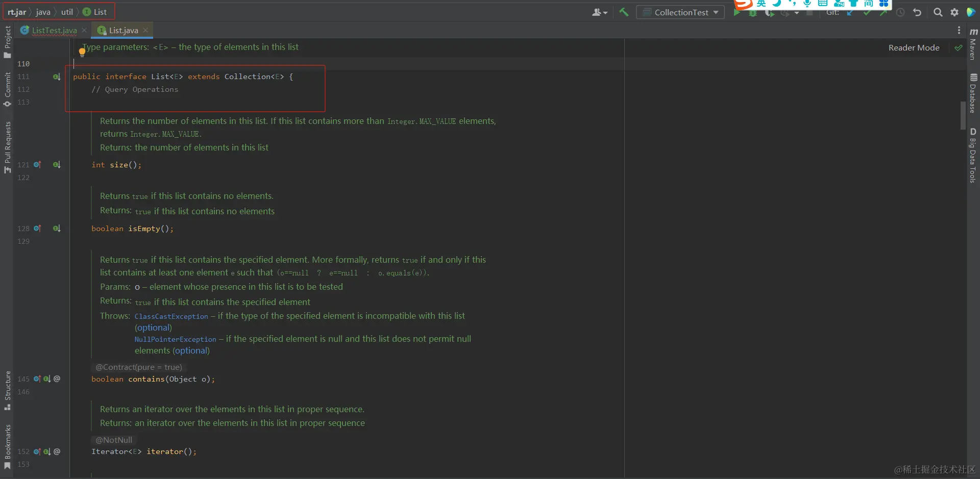The width and height of the screenshot is (980, 479).
Task: Open the CollectionTest run configuration dropdown
Action: (x=680, y=12)
